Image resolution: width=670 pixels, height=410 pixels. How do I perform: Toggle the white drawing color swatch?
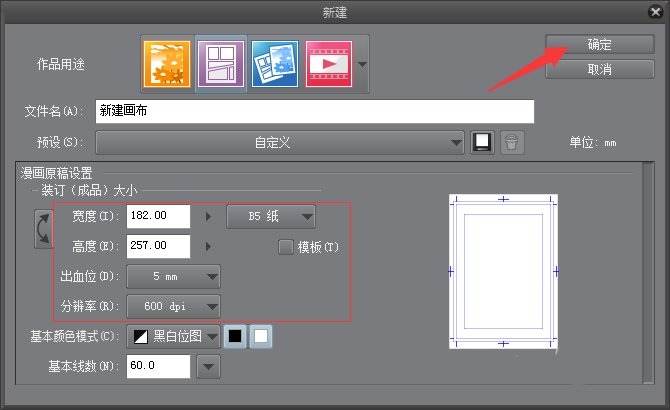pyautogui.click(x=261, y=337)
